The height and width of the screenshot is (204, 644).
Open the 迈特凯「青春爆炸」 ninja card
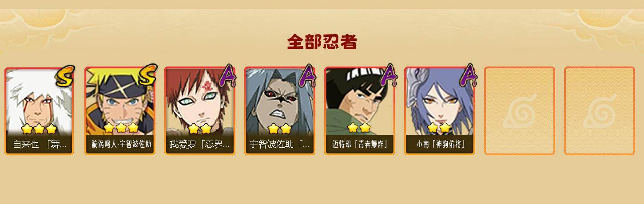tap(360, 110)
